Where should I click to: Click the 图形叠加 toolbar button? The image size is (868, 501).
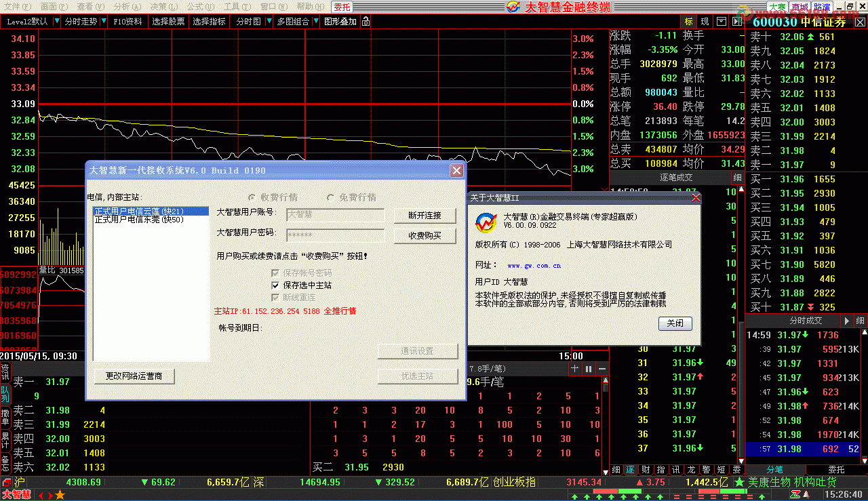point(340,22)
